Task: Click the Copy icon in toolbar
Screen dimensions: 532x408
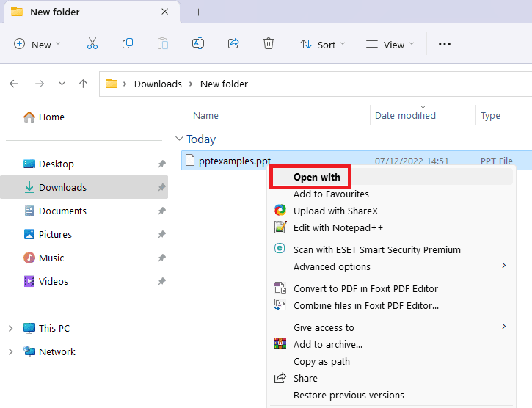Action: click(x=128, y=44)
